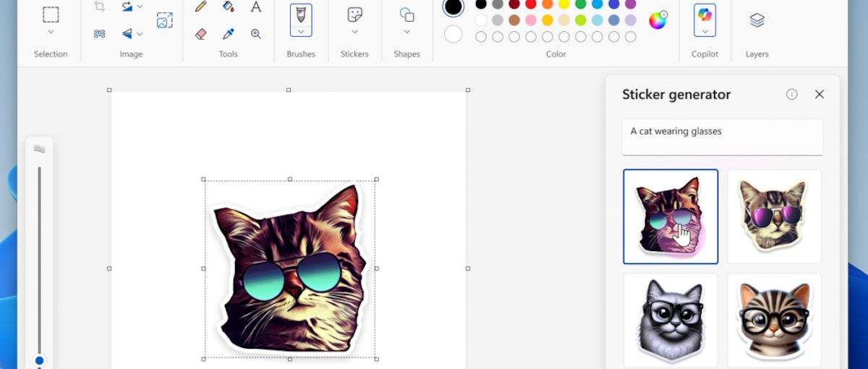The height and width of the screenshot is (369, 868).
Task: Click the Rotate image icon
Action: [x=127, y=7]
